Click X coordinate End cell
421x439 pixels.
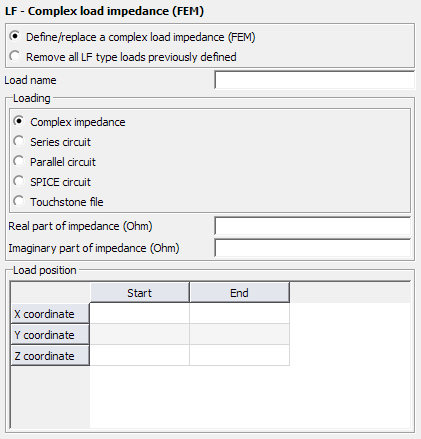pyautogui.click(x=239, y=313)
